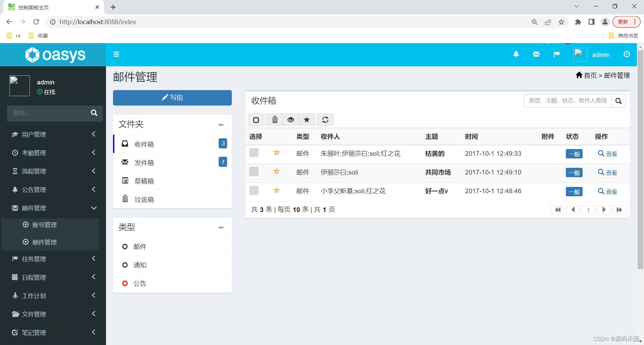644x345 pixels.
Task: Click the 一般 status label on first mail
Action: tap(574, 154)
